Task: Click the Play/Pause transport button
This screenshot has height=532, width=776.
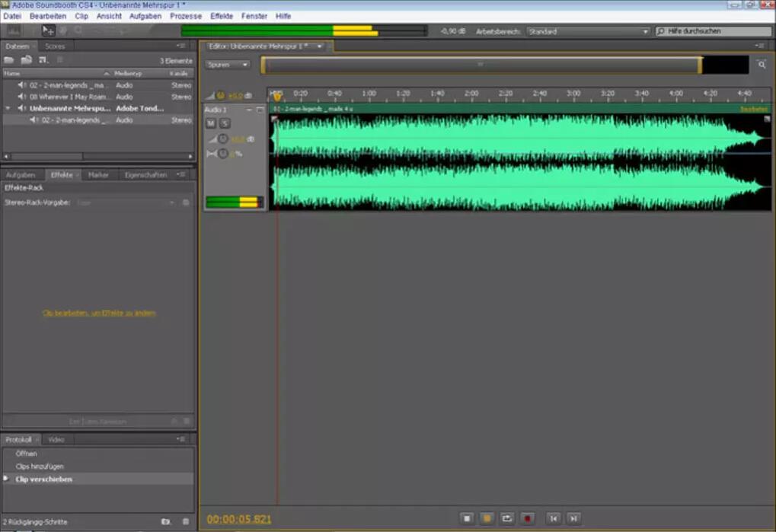Action: coord(487,518)
